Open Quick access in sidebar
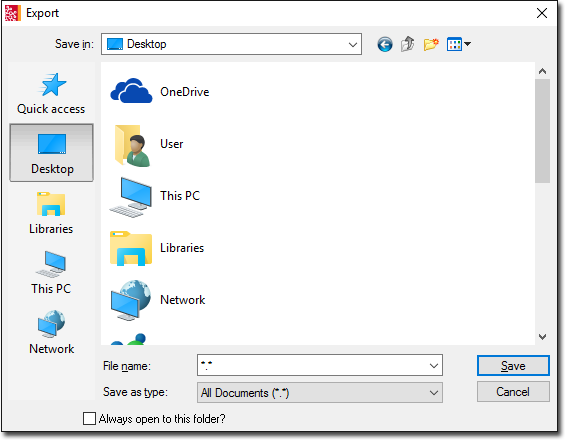Viewport: 565px width, 440px height. tap(51, 93)
